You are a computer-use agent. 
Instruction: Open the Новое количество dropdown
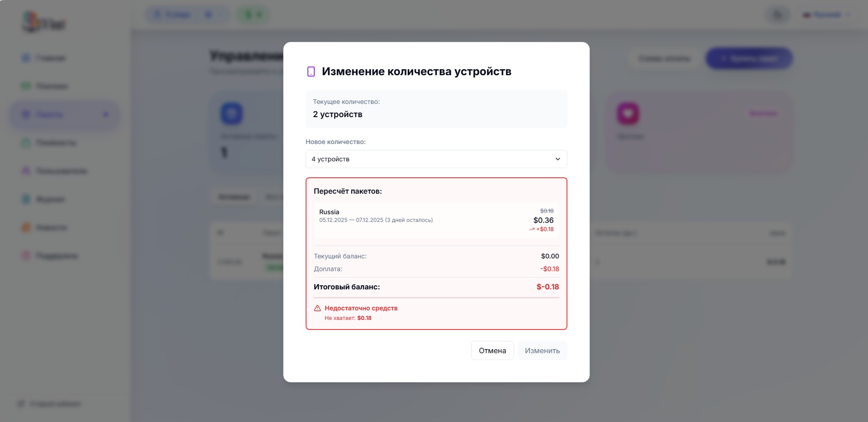436,159
